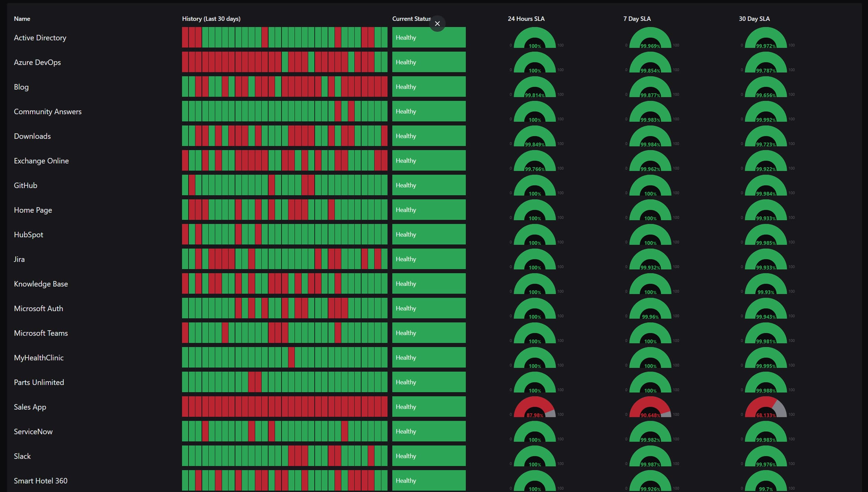This screenshot has height=492, width=868.
Task: Click the 7 Day SLA header
Action: coord(637,19)
